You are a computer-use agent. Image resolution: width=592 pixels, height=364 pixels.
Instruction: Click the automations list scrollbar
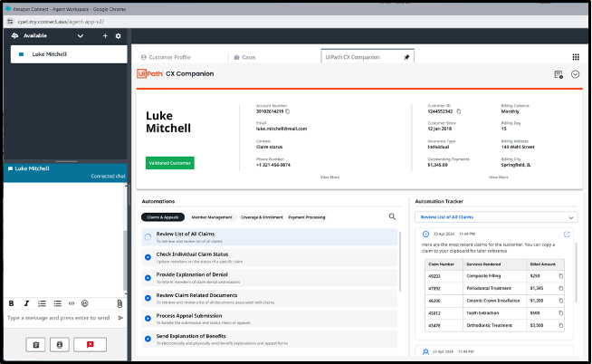coord(399,262)
